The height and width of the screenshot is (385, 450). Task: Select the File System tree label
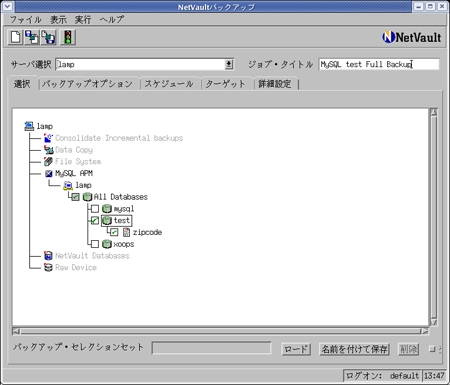tap(78, 161)
